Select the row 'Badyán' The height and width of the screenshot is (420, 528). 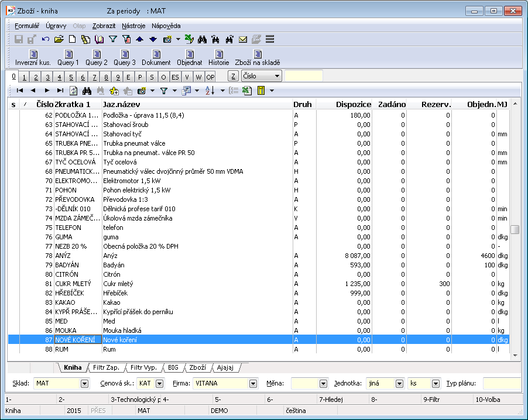(258, 265)
